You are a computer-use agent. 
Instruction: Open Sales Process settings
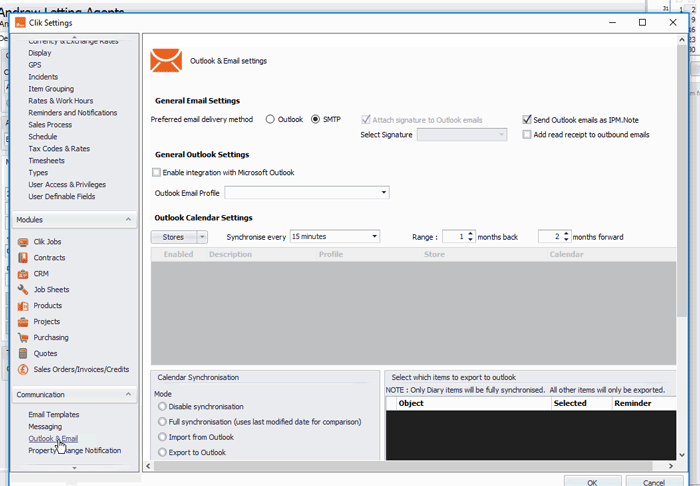[50, 125]
